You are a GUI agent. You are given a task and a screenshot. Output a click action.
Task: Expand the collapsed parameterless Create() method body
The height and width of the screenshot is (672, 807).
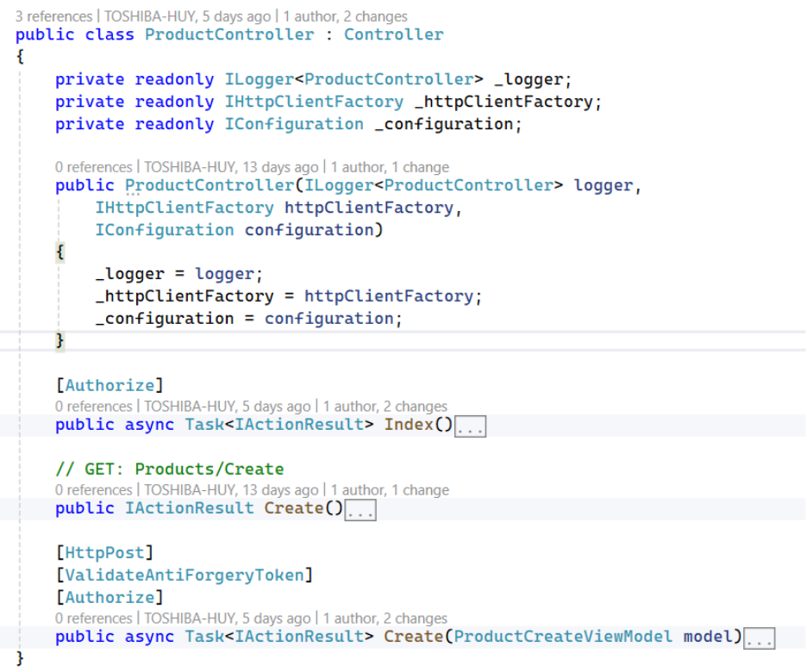point(360,510)
